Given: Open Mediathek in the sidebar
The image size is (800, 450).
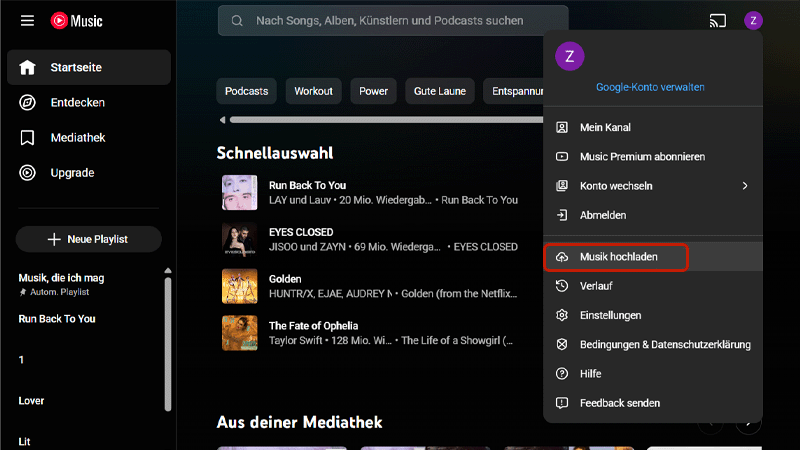Looking at the screenshot, I should coord(89,138).
